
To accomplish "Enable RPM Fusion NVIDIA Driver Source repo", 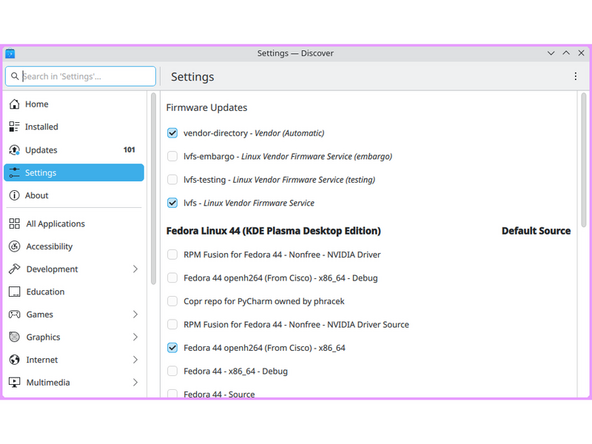I will click(x=172, y=324).
